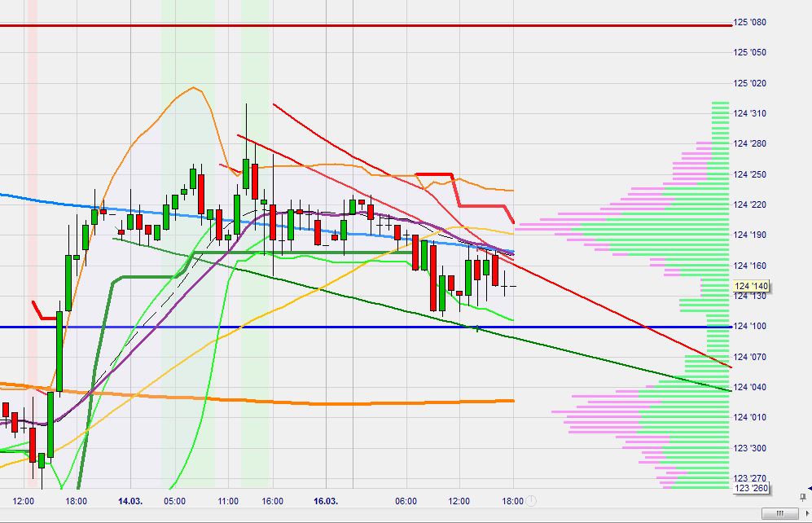Click the 124 '250 price axis label
Screen dimensions: 812x523
pos(749,174)
